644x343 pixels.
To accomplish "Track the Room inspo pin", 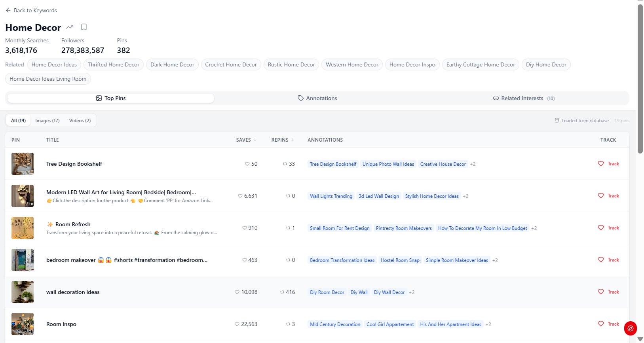I will point(608,324).
